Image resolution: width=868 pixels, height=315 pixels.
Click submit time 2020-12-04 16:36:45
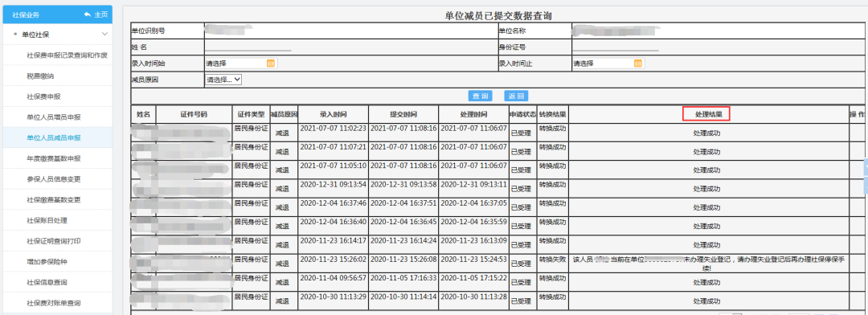pos(403,222)
